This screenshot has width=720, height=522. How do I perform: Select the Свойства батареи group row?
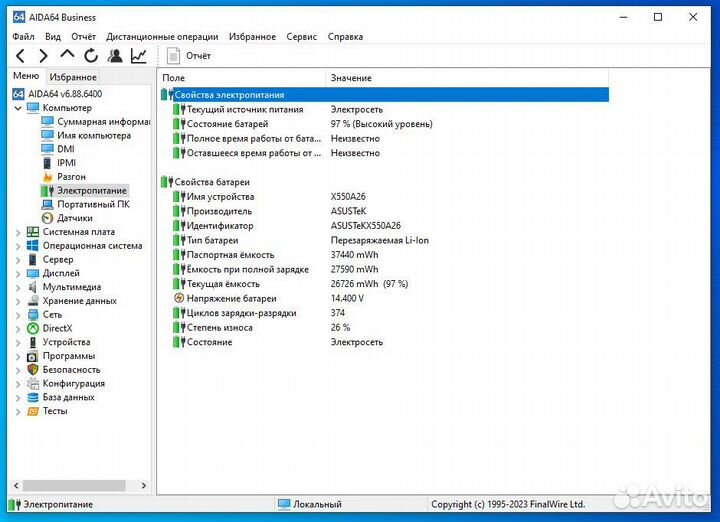[205, 182]
